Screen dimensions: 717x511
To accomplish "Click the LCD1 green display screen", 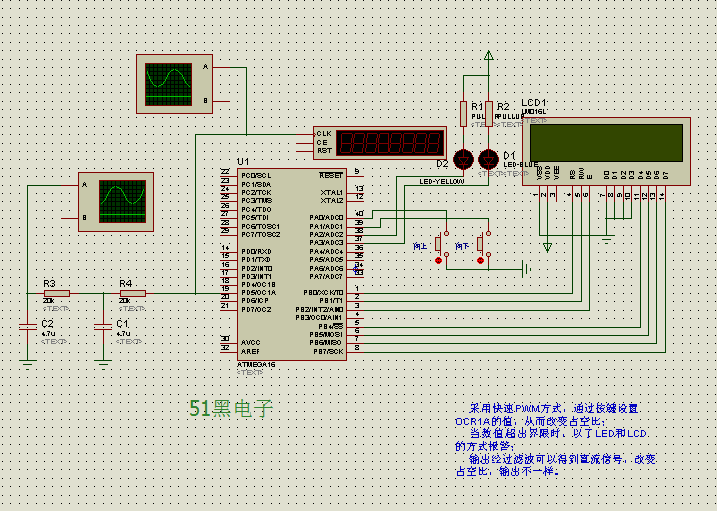I will click(606, 143).
